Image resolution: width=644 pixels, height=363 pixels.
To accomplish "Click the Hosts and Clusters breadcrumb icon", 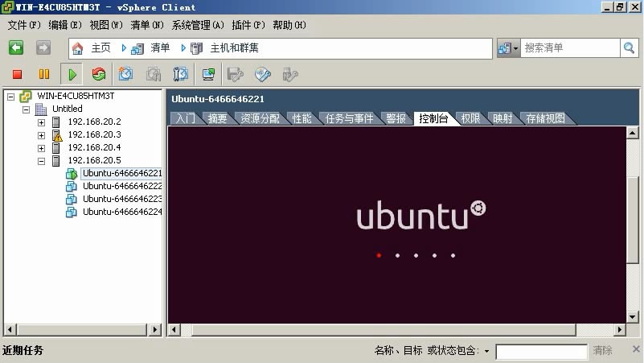I will [197, 49].
